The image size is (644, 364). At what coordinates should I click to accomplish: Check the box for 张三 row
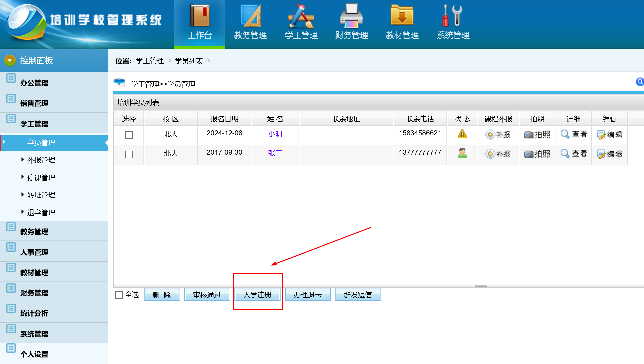(x=129, y=154)
